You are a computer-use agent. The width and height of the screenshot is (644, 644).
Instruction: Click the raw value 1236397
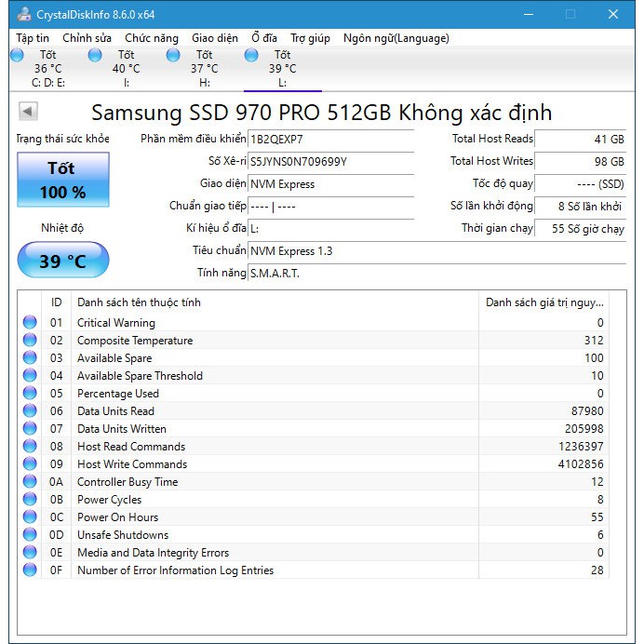581,447
